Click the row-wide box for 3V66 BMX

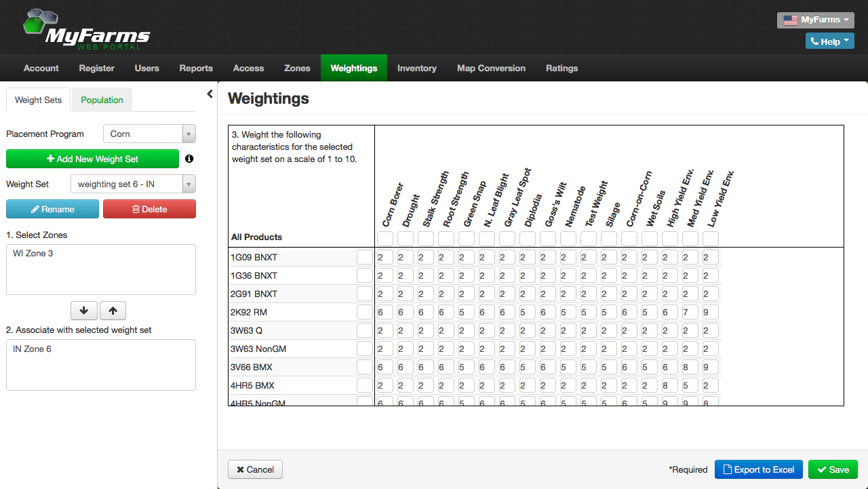(x=365, y=367)
